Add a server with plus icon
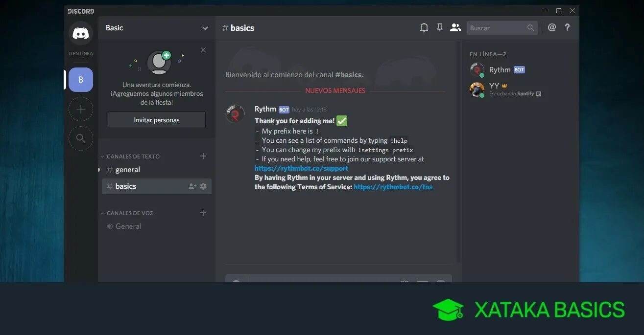Image resolution: width=644 pixels, height=335 pixels. 81,109
